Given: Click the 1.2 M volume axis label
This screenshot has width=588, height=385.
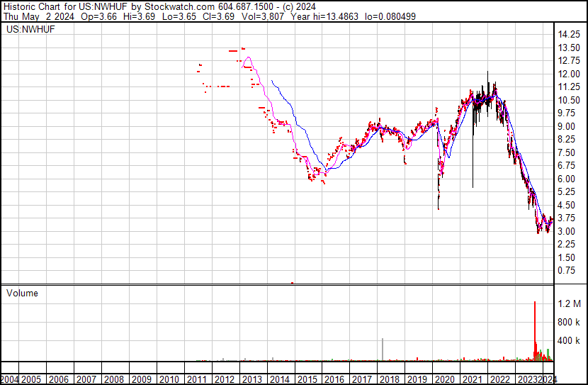Looking at the screenshot, I should pos(569,303).
